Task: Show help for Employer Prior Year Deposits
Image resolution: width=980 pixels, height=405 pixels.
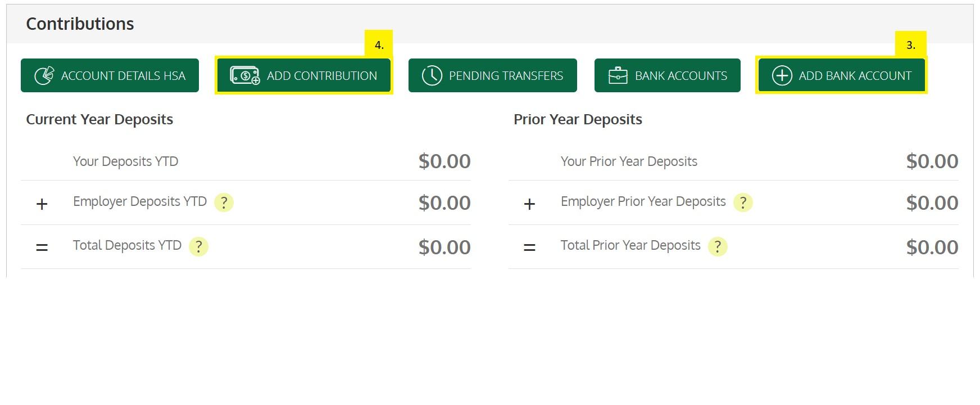Action: coord(743,202)
